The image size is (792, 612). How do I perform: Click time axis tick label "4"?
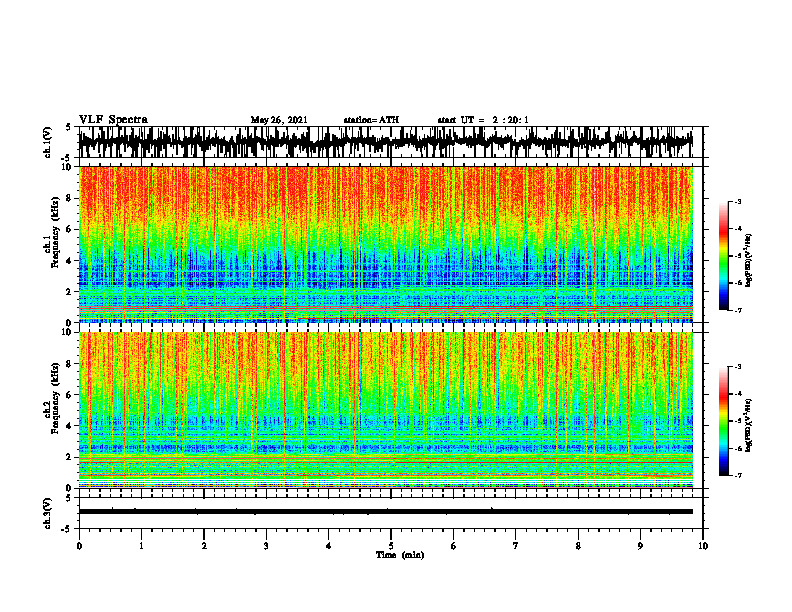(328, 546)
